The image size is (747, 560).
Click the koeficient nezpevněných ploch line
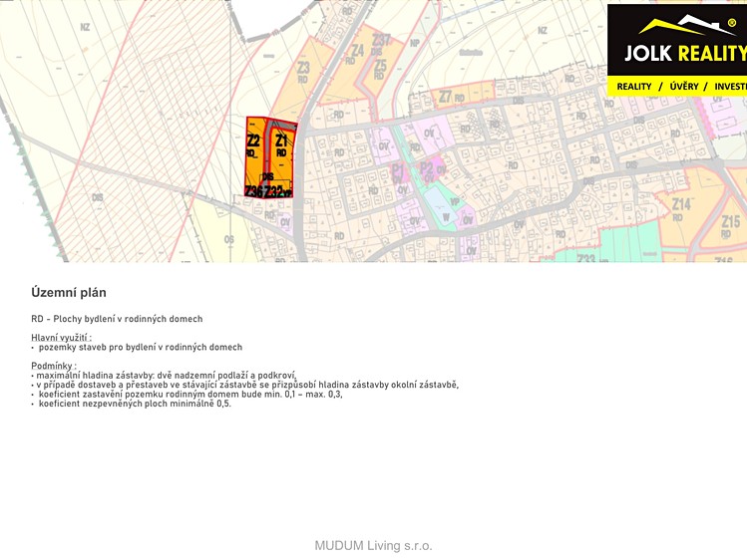tap(132, 404)
